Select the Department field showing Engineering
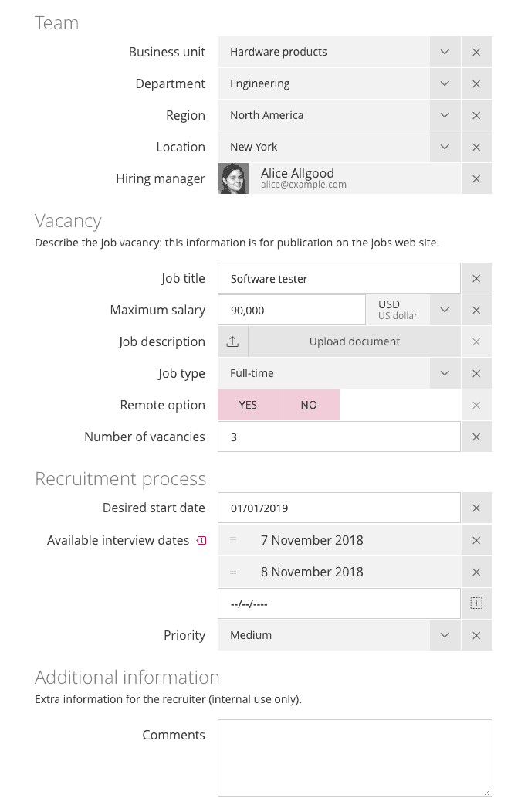This screenshot has height=812, width=528. [324, 83]
